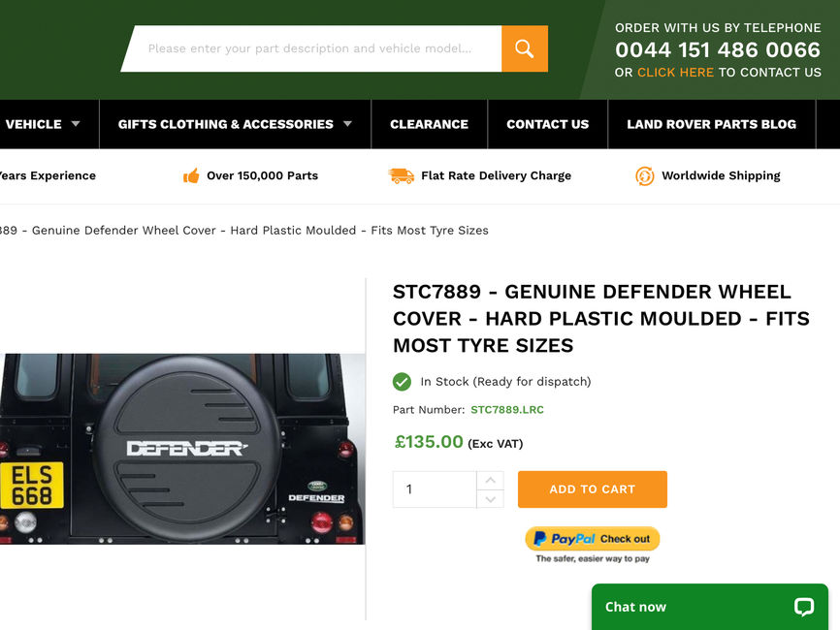The width and height of the screenshot is (840, 630).
Task: Click the chat bubble icon
Action: (803, 607)
